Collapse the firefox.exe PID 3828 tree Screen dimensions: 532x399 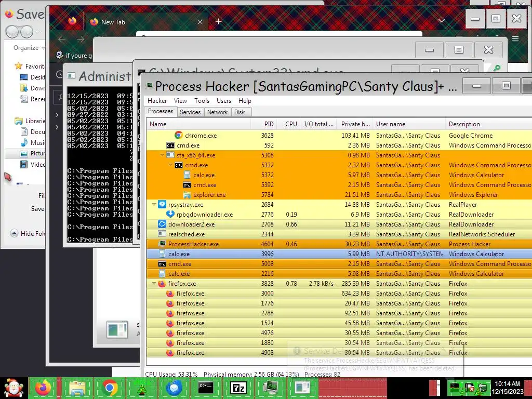[154, 283]
